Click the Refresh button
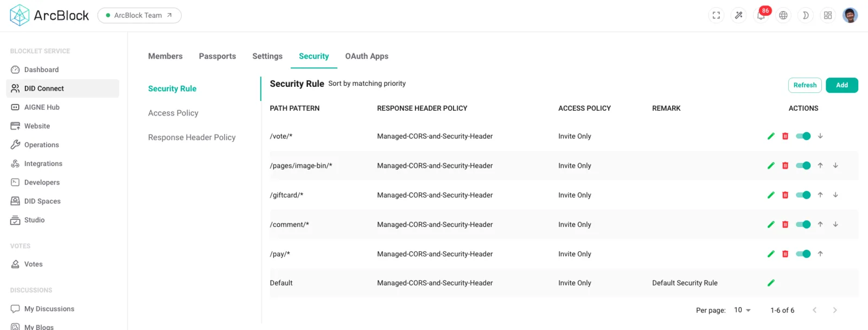This screenshot has height=330, width=868. point(805,85)
